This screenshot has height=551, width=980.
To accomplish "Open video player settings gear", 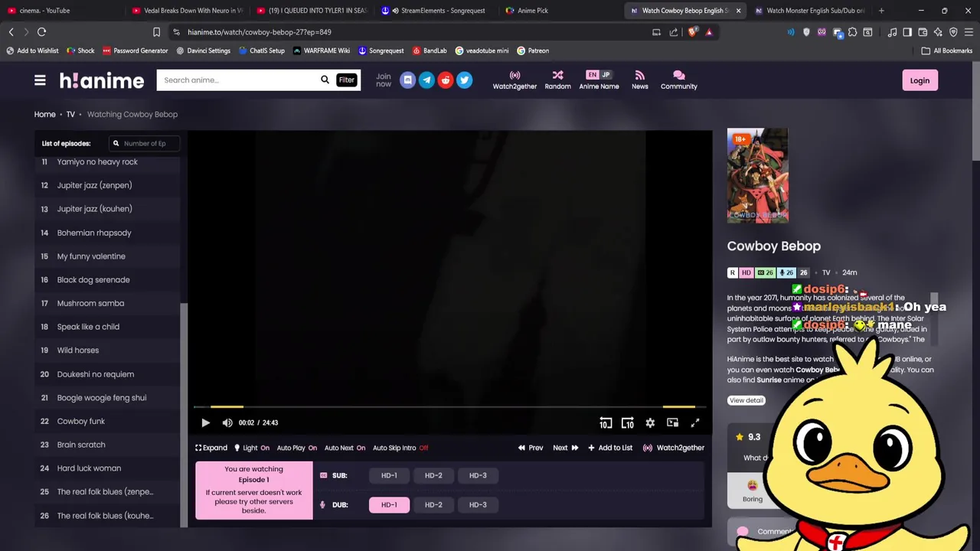I will (650, 422).
